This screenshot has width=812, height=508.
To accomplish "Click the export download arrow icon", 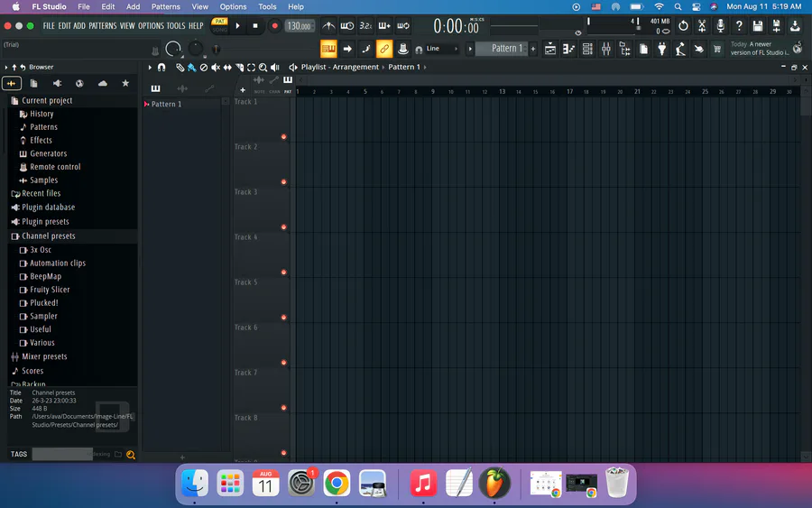I will [x=795, y=26].
